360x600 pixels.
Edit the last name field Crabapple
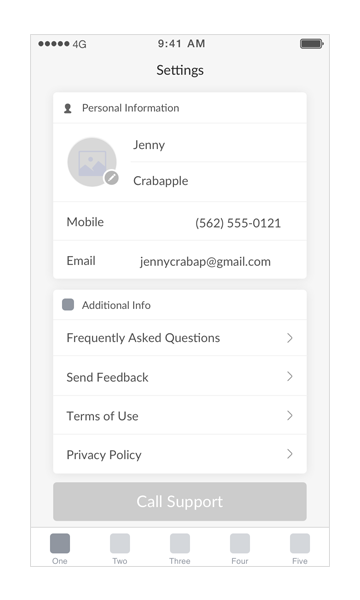coord(218,181)
